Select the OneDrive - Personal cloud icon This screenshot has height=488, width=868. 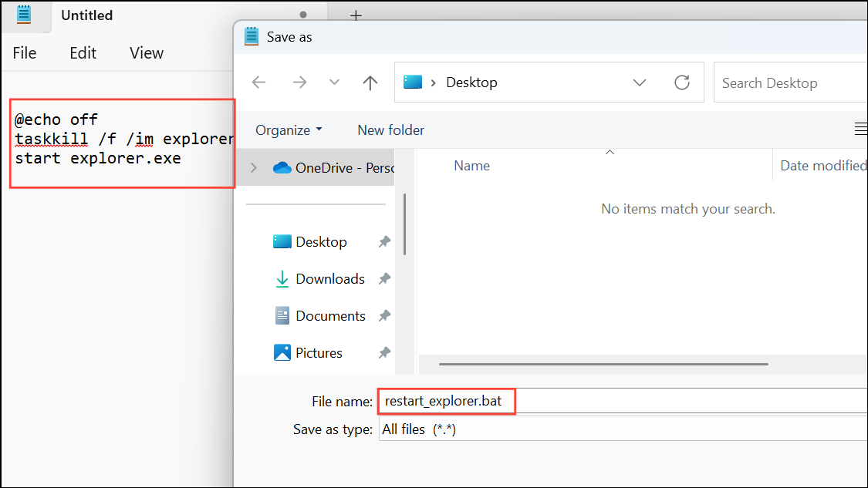coord(281,167)
